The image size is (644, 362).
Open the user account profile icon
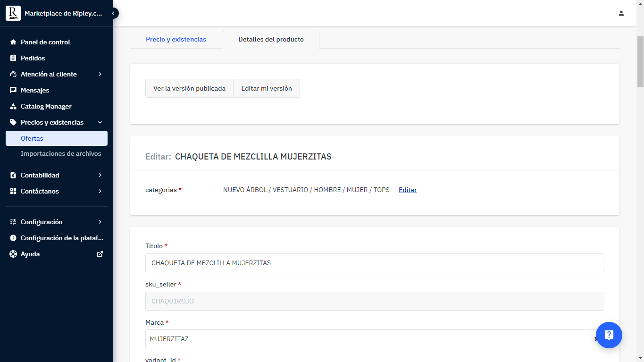point(621,13)
